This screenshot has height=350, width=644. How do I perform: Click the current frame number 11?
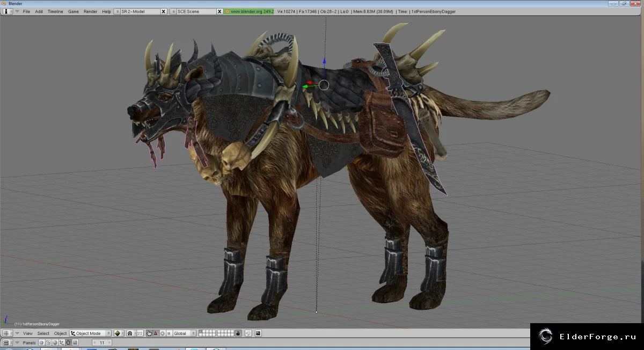[102, 342]
